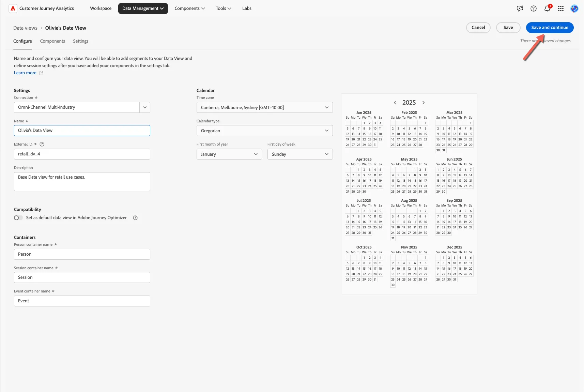
Task: Toggle default data view in Journey Optimizer
Action: [18, 218]
